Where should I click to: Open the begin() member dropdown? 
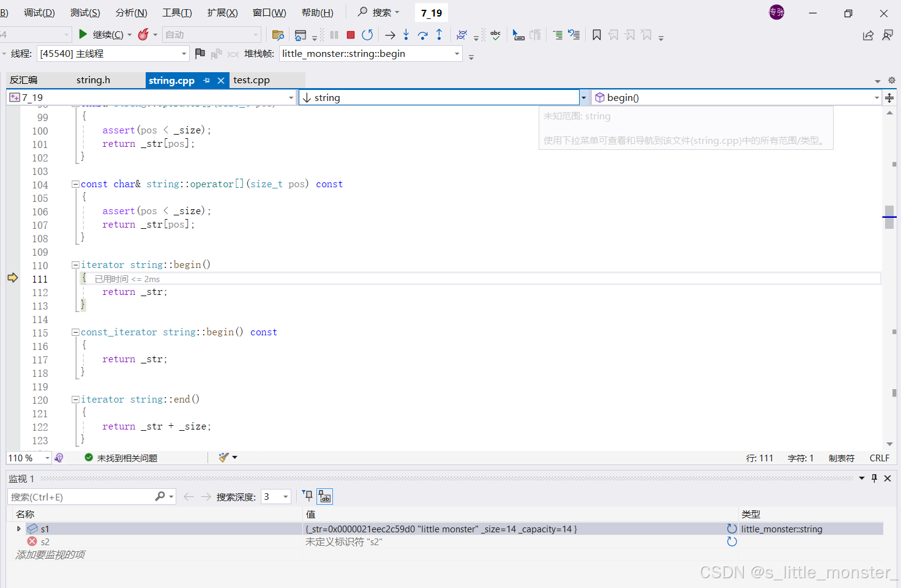[x=877, y=98]
